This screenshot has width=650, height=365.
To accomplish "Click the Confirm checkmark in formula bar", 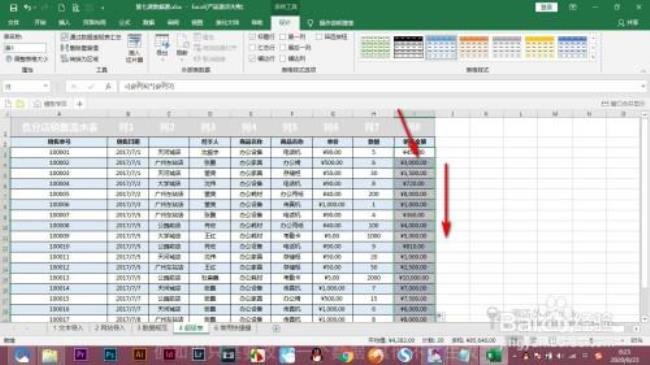I will point(91,86).
